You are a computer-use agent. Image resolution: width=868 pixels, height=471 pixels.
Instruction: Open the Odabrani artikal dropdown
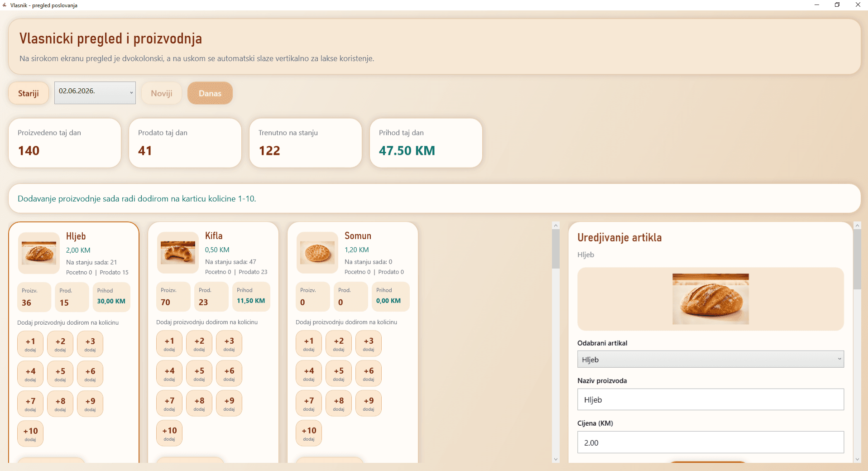(710, 360)
